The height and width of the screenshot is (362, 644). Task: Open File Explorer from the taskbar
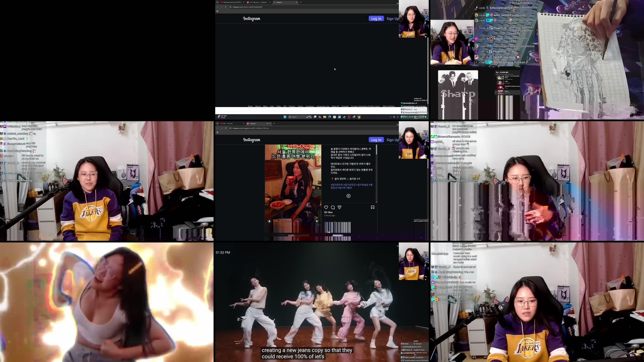pyautogui.click(x=325, y=117)
